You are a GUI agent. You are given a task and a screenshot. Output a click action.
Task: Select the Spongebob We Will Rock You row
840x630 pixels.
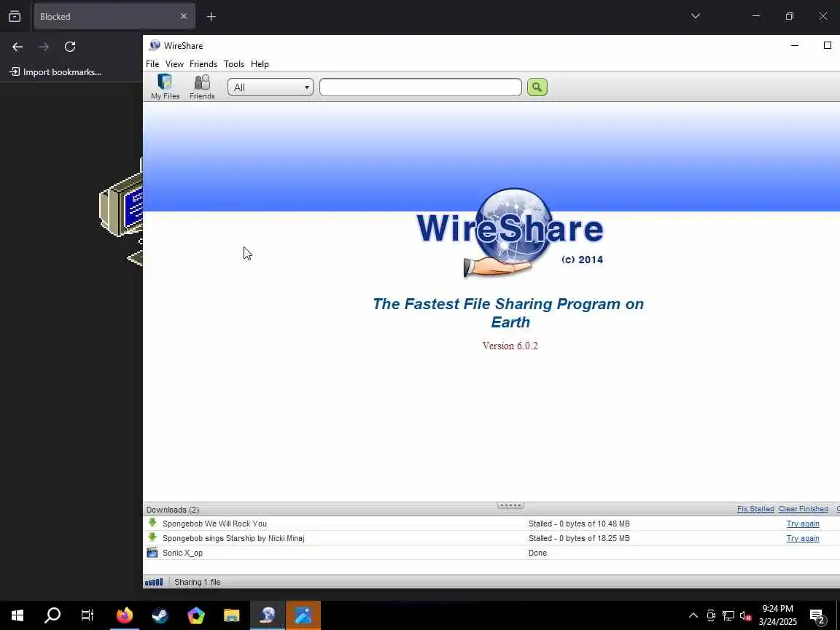point(491,524)
